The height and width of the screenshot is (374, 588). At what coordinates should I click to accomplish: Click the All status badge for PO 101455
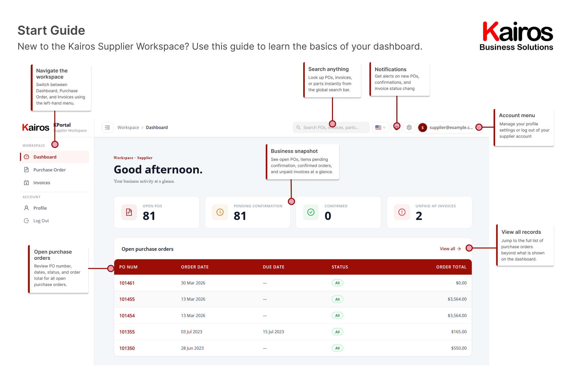(337, 299)
